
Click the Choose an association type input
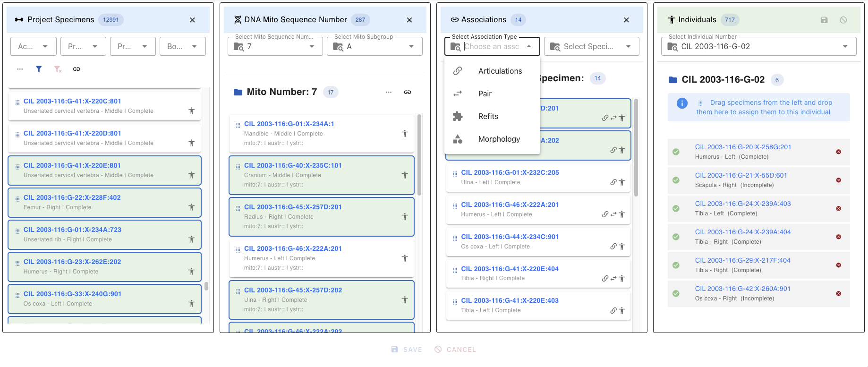(x=492, y=46)
